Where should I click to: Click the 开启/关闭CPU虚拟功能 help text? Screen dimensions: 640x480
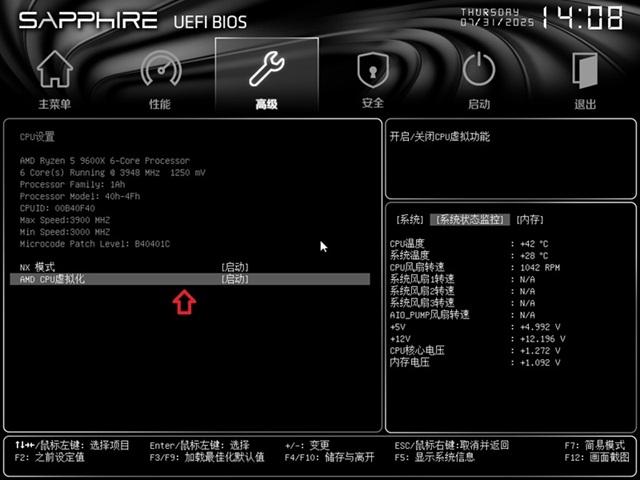[x=440, y=136]
